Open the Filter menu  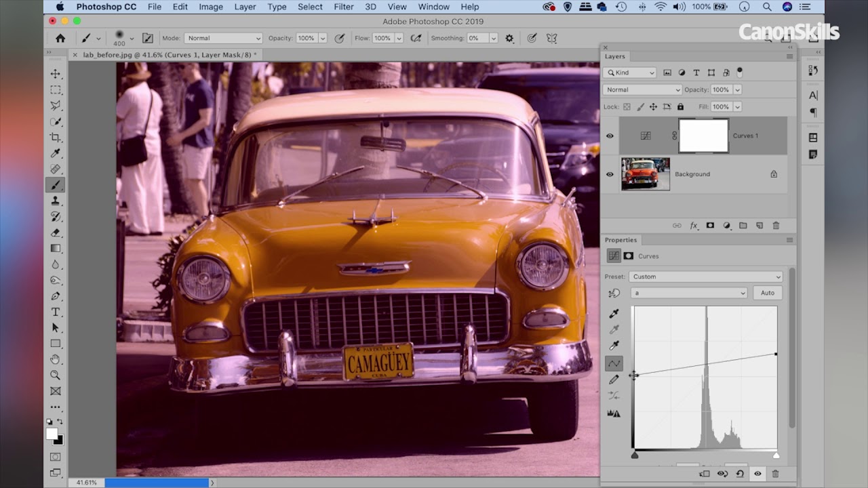(x=343, y=7)
